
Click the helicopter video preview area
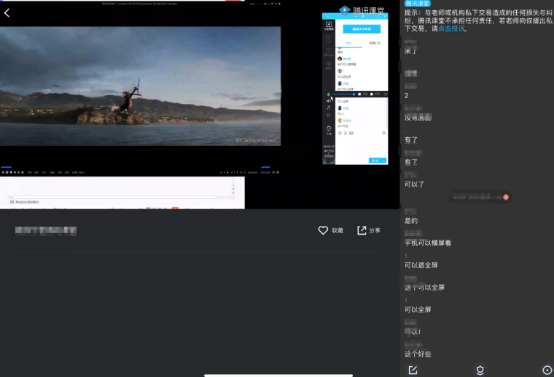pos(140,86)
